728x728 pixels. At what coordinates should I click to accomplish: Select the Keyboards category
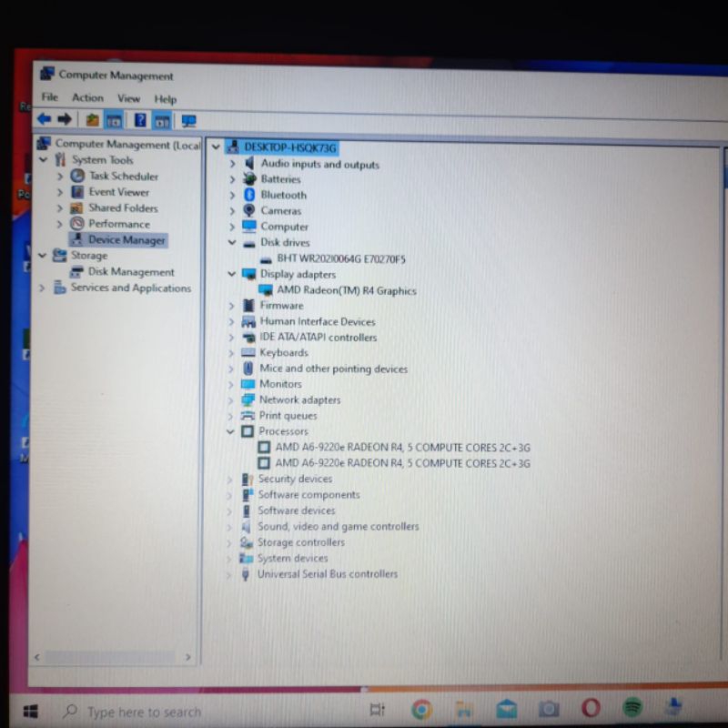[x=284, y=353]
